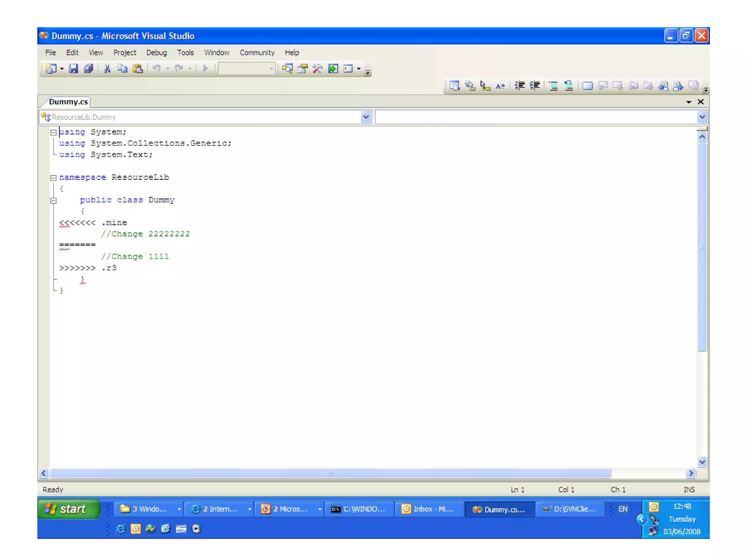
Task: Click the Inbox taskbar button
Action: click(429, 509)
